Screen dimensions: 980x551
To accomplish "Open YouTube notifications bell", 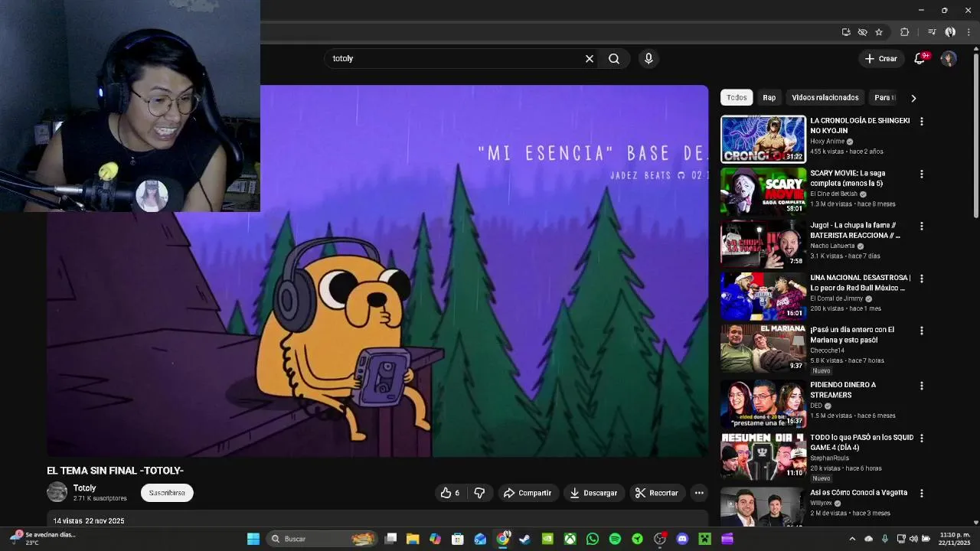I will pyautogui.click(x=920, y=59).
